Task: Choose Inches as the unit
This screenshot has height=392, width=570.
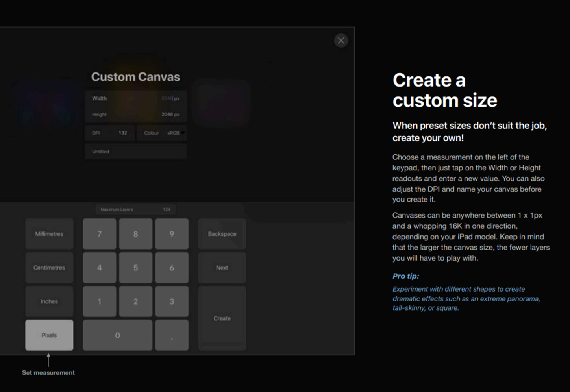Action: pyautogui.click(x=49, y=301)
